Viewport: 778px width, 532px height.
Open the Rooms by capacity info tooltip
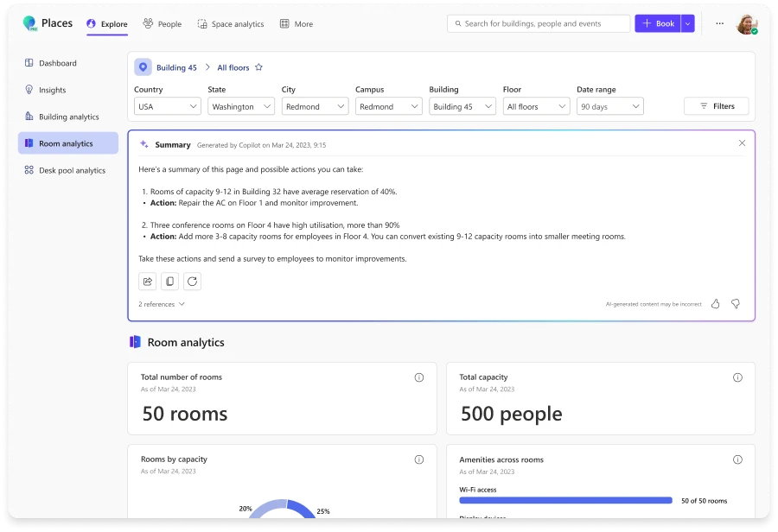tap(419, 459)
